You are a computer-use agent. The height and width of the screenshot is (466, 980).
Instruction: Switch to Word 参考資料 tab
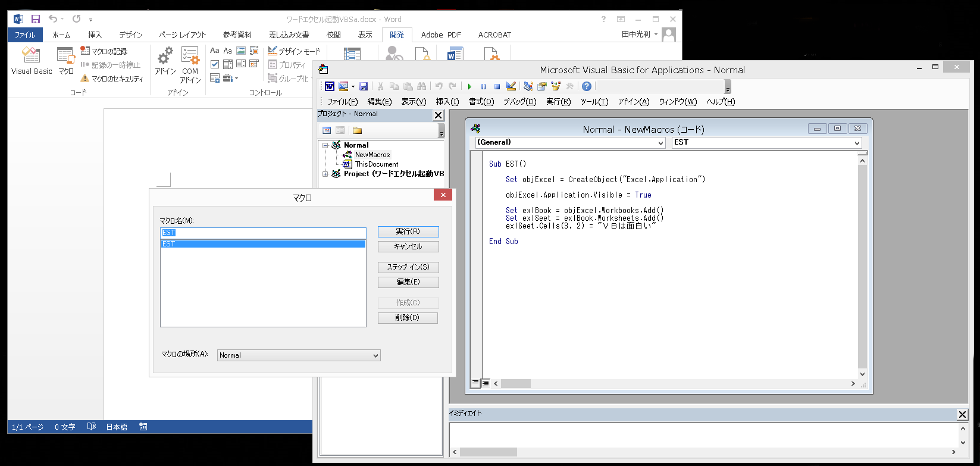pyautogui.click(x=237, y=35)
